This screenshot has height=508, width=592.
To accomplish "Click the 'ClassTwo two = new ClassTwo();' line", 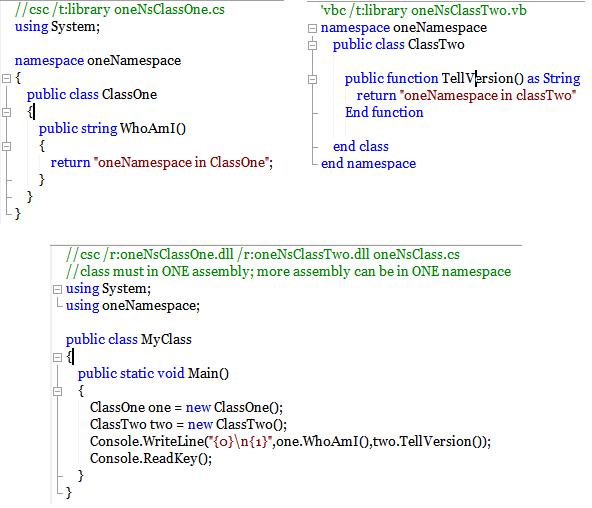I will tap(188, 425).
